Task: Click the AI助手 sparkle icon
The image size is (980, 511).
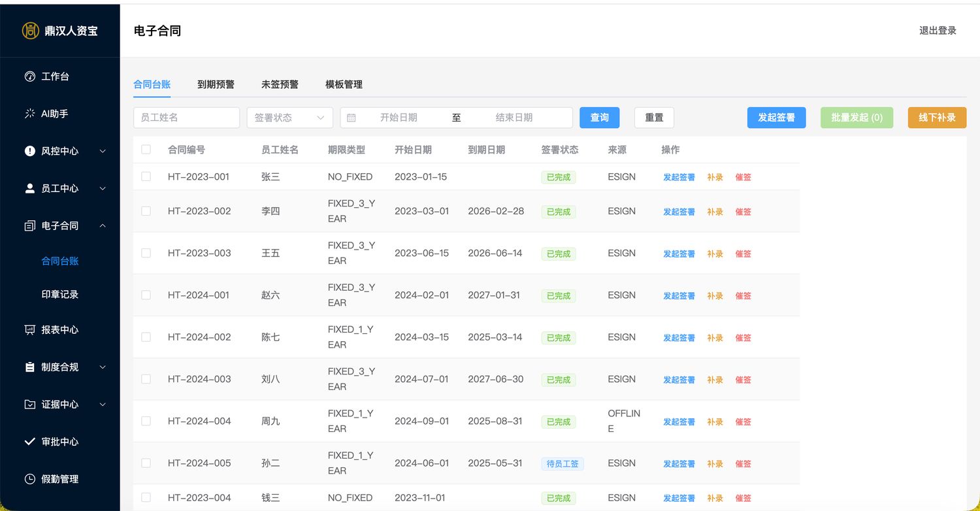Action: tap(29, 114)
